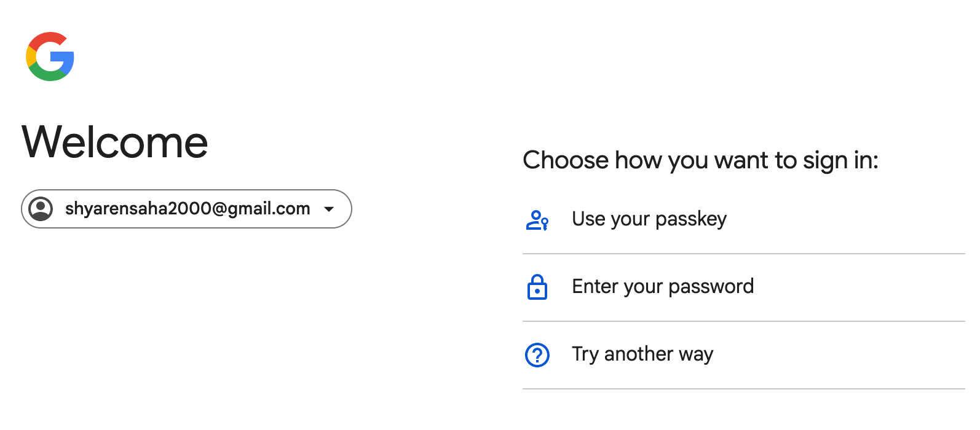Click the word 'passkey' in first option
The image size is (980, 430).
point(690,219)
